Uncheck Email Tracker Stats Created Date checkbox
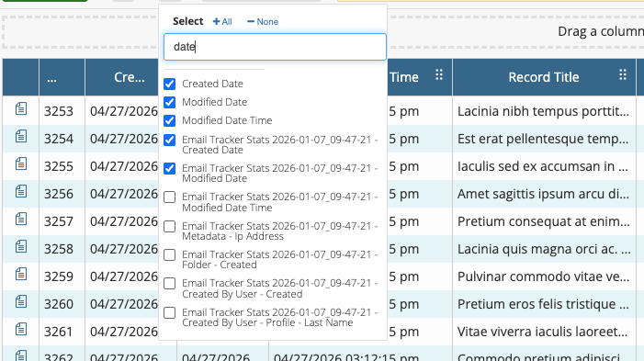644x361 pixels. tap(170, 140)
